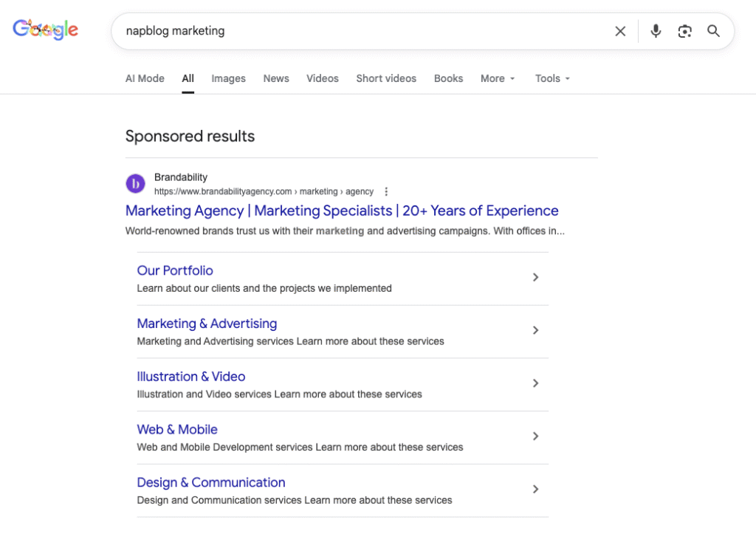
Task: Open the Design & Communication sitelink
Action: pyautogui.click(x=211, y=482)
